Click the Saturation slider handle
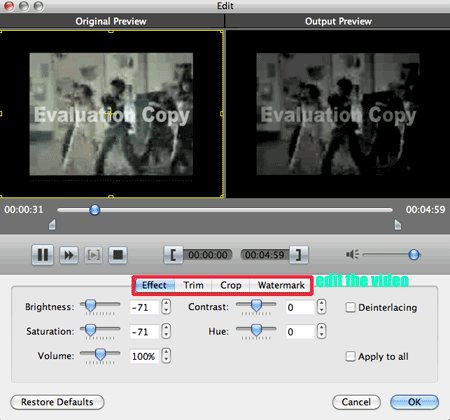This screenshot has height=420, width=450. 90,330
